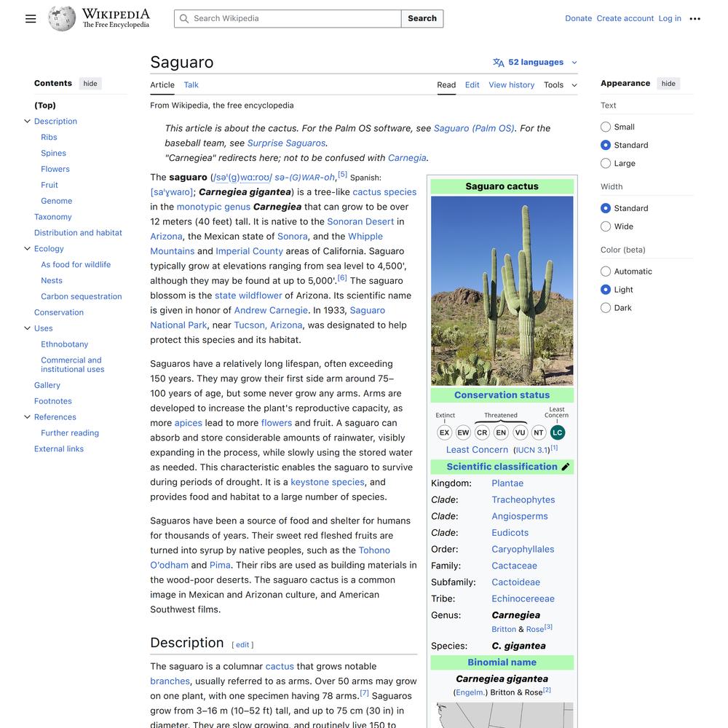Select Wide width option
728x728 pixels.
point(606,226)
